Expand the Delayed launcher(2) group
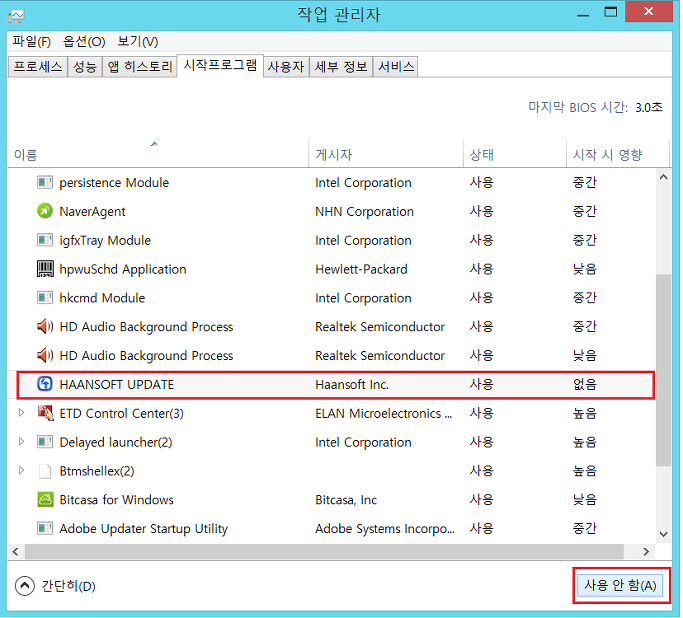683x618 pixels. [x=21, y=442]
